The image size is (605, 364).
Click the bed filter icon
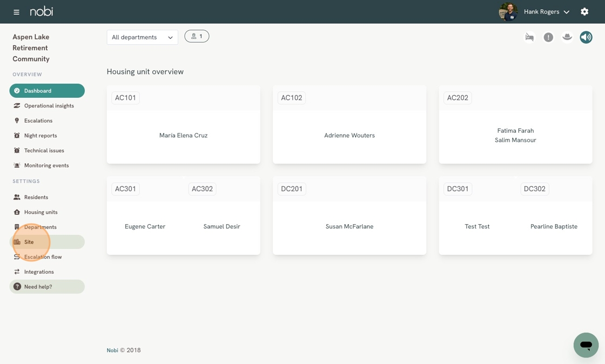pyautogui.click(x=529, y=37)
